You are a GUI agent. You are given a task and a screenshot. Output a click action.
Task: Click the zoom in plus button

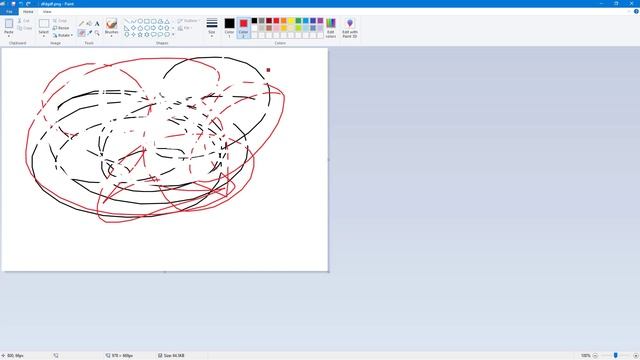point(636,356)
